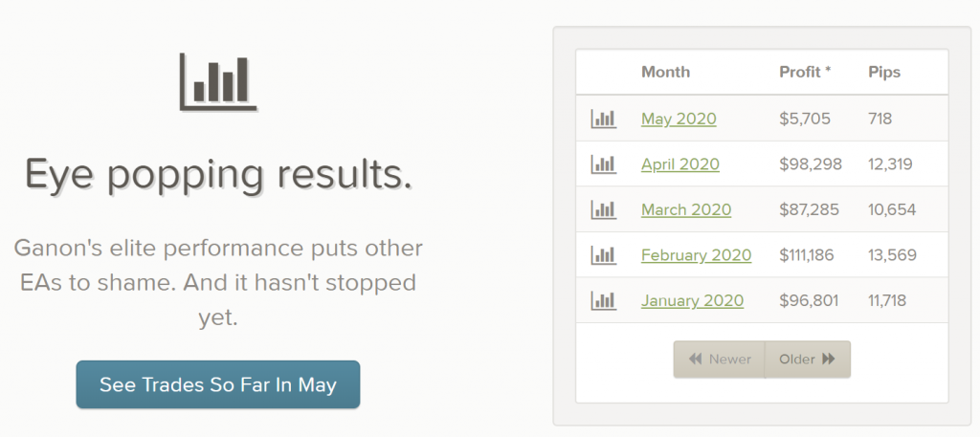Screen dimensions: 980x437
Task: Click the 12,319 pips value for April
Action: click(890, 164)
